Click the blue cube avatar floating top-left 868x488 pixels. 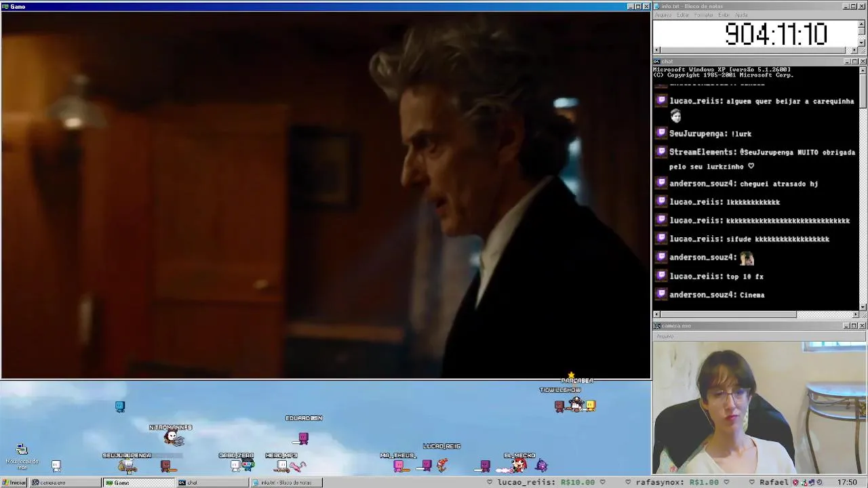[x=120, y=406]
